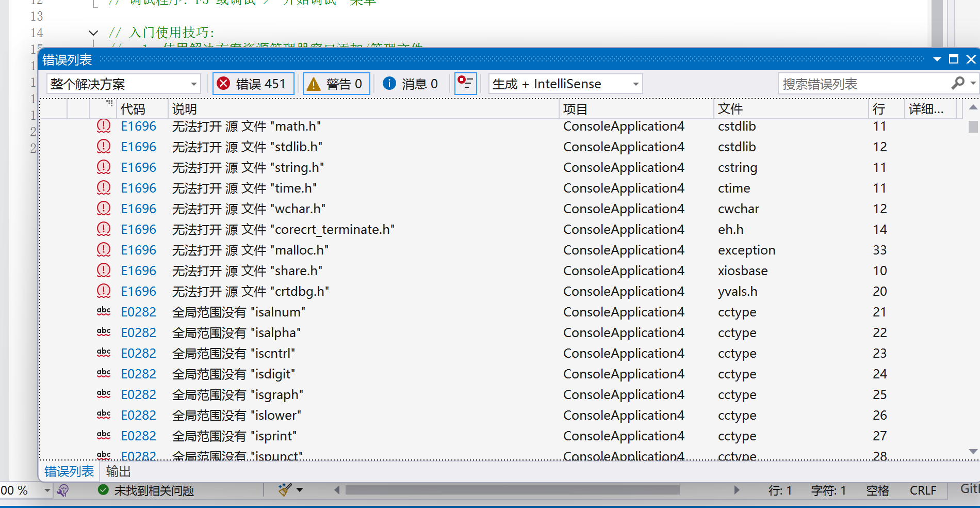Viewport: 980px width, 508px height.
Task: Open the error list window position dropdown
Action: [x=937, y=59]
